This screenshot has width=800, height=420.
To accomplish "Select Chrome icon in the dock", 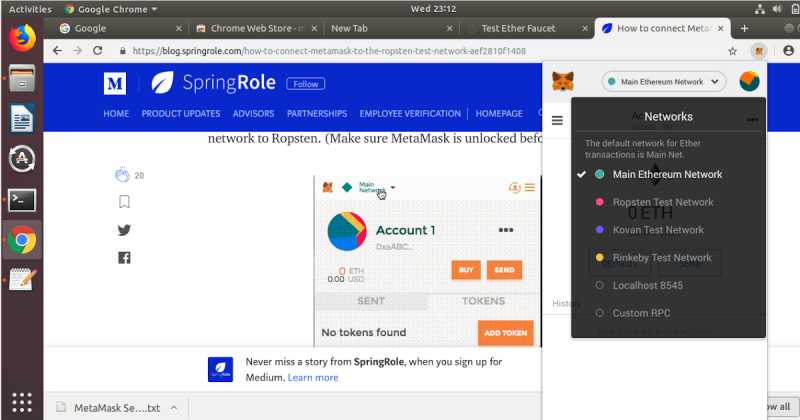I will (x=22, y=240).
